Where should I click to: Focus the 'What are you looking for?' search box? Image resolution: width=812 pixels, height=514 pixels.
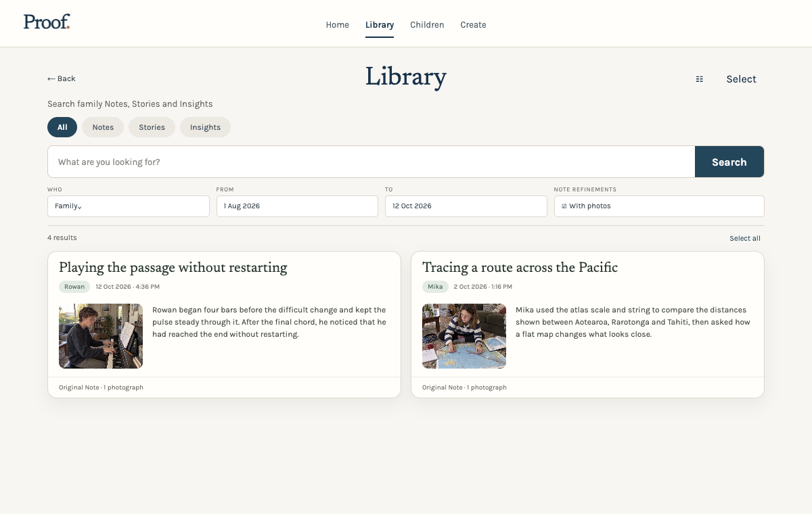pos(371,162)
